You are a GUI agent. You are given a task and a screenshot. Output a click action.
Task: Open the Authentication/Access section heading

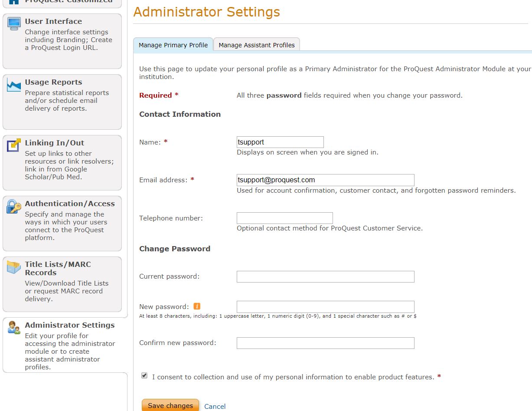(70, 204)
